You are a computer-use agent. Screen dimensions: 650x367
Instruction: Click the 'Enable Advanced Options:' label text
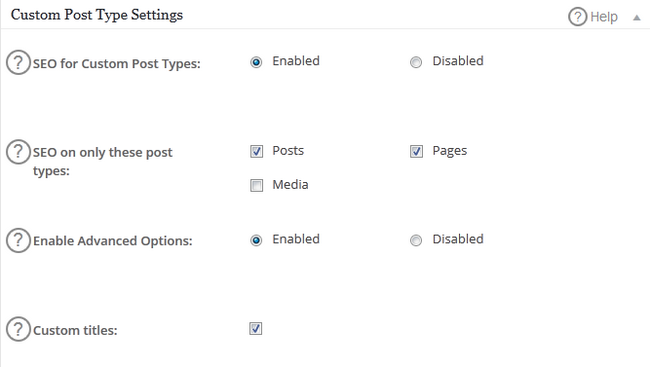point(113,241)
